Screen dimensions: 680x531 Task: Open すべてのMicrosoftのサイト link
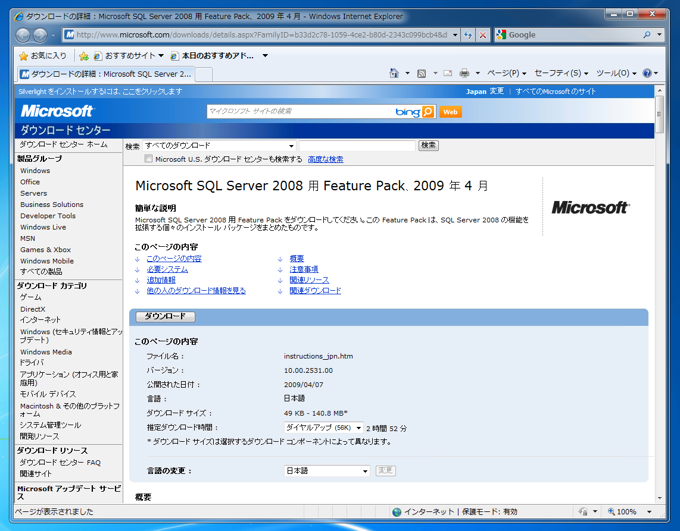556,92
